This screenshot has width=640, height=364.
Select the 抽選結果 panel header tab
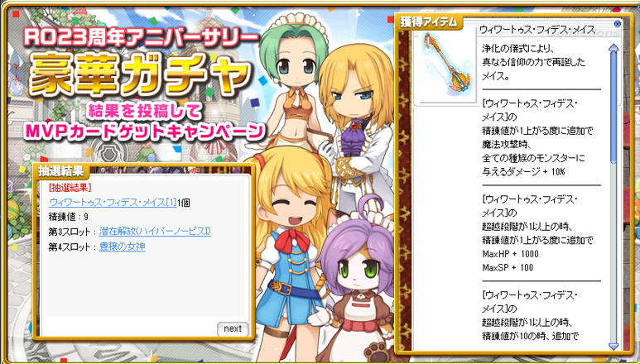click(60, 171)
